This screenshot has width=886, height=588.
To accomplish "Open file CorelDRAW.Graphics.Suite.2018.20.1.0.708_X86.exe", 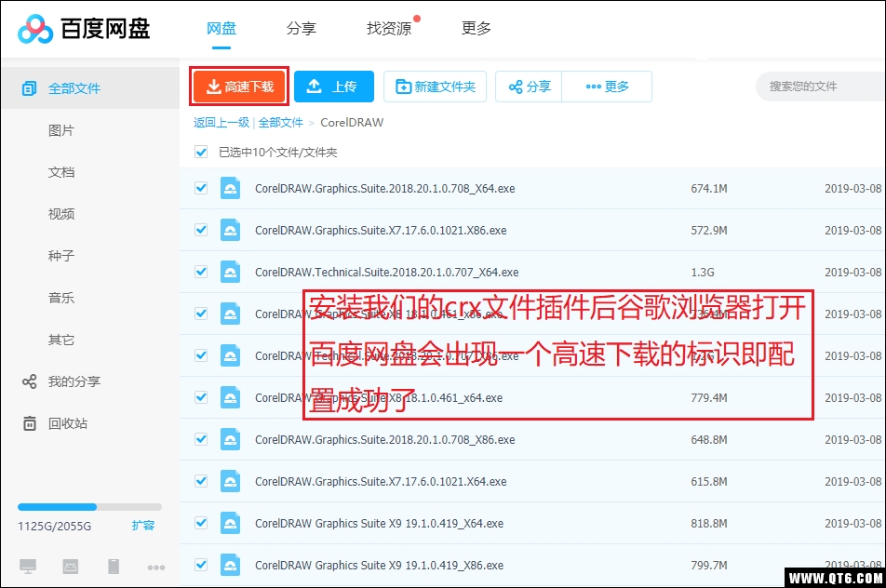I will (384, 439).
